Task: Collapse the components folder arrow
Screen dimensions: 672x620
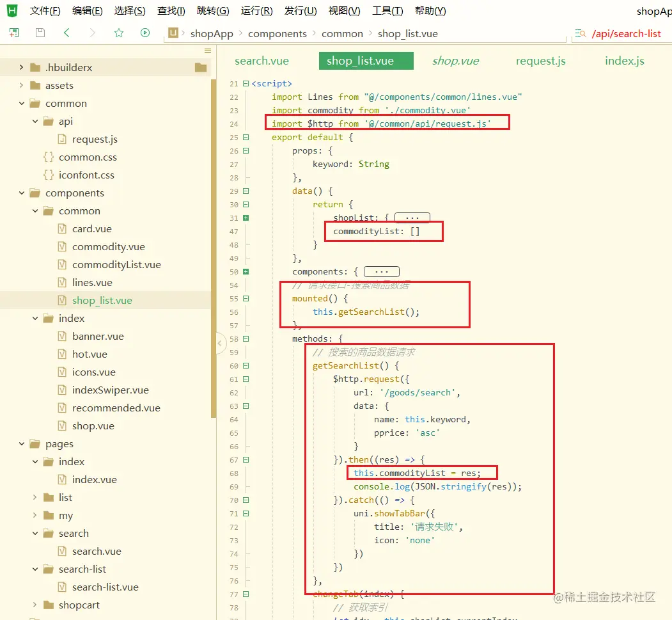Action: [x=22, y=193]
